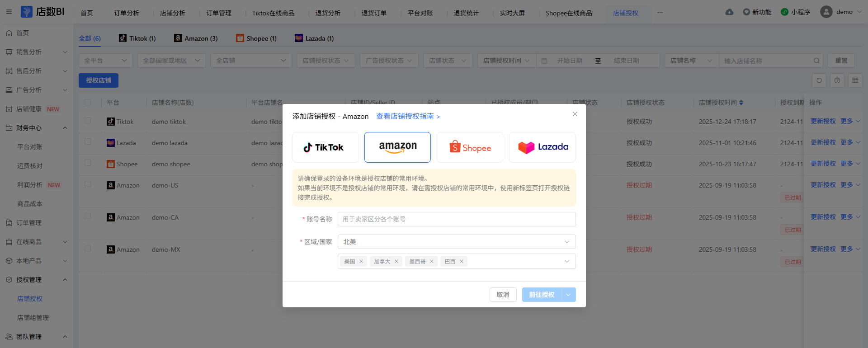Screen dimensions: 868x348
Task: Open the column settings icon
Action: 855,80
